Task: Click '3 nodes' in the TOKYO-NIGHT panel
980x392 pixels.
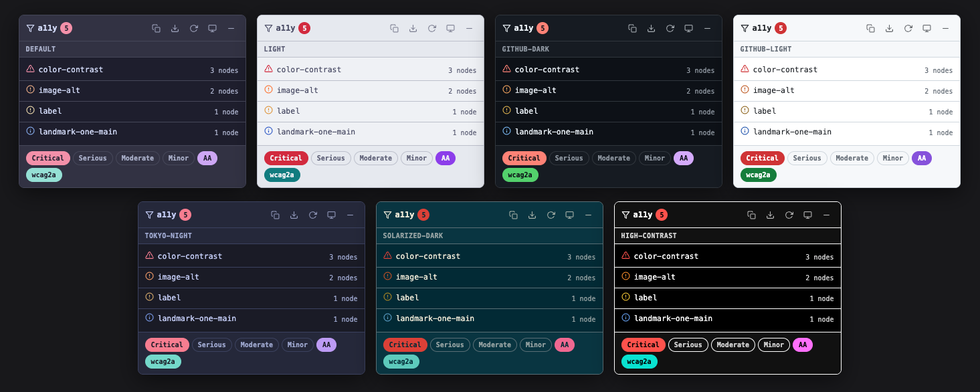Action: [343, 257]
